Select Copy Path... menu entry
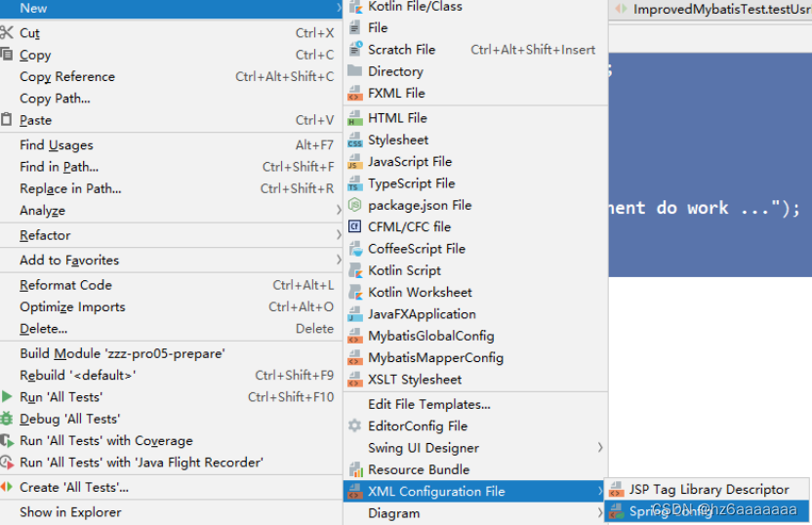The height and width of the screenshot is (525, 812). 171,99
